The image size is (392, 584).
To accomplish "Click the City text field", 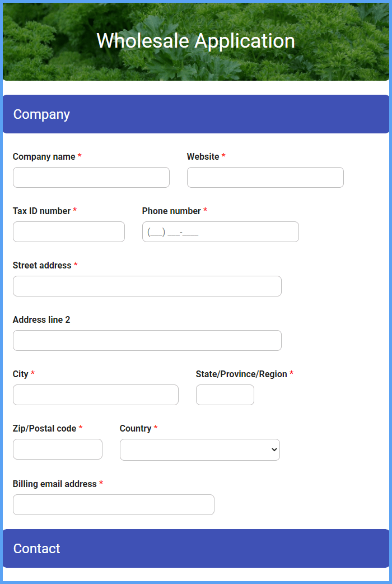I will [96, 395].
